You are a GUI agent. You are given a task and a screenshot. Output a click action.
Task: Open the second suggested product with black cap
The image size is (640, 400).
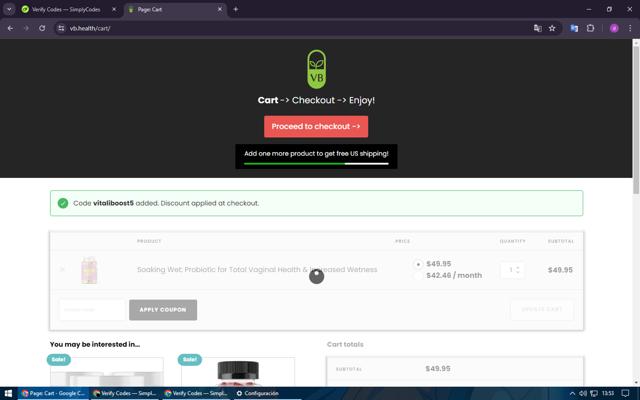pyautogui.click(x=238, y=373)
